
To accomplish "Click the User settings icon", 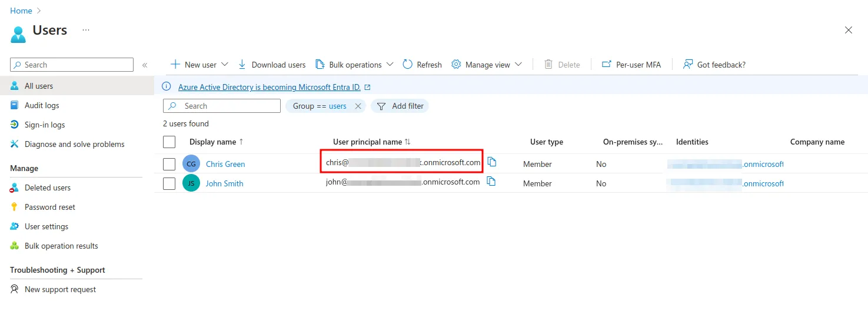I will click(x=15, y=226).
